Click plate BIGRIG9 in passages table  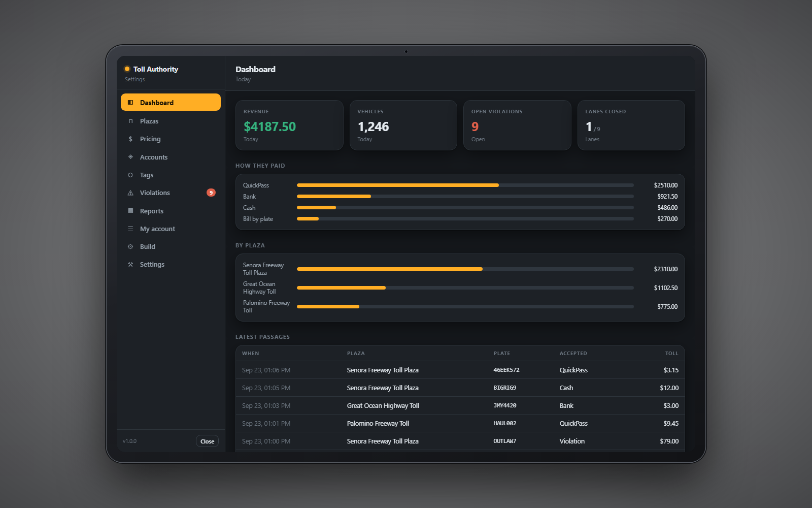pyautogui.click(x=505, y=388)
